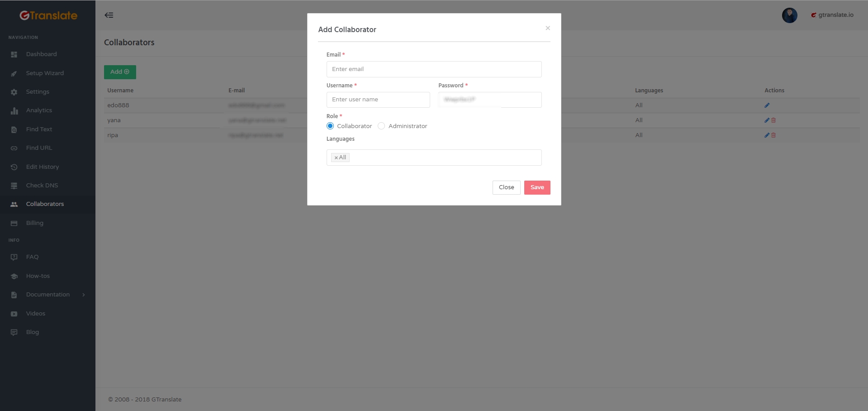Open the gtranslate.io site menu
The height and width of the screenshot is (411, 868).
coord(832,15)
